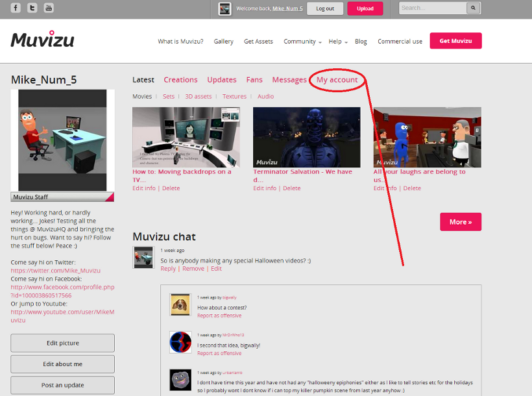The height and width of the screenshot is (396, 532).
Task: Open the Facebook icon in top bar
Action: tap(16, 8)
